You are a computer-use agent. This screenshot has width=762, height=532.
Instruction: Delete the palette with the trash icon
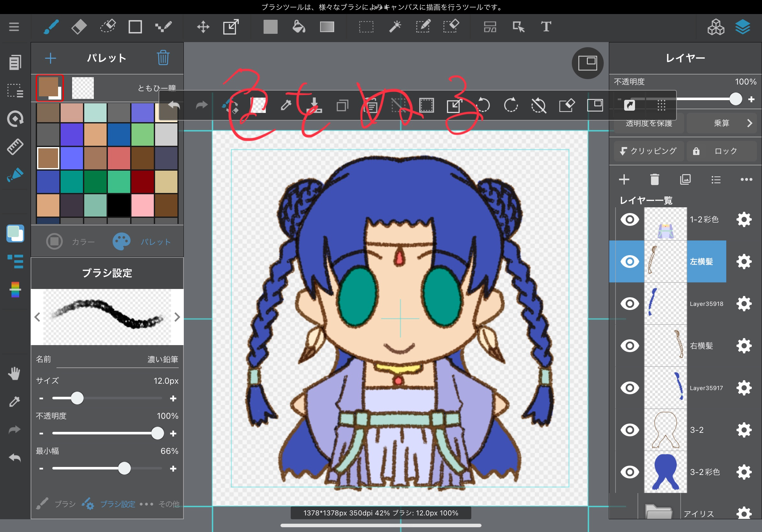pyautogui.click(x=163, y=58)
